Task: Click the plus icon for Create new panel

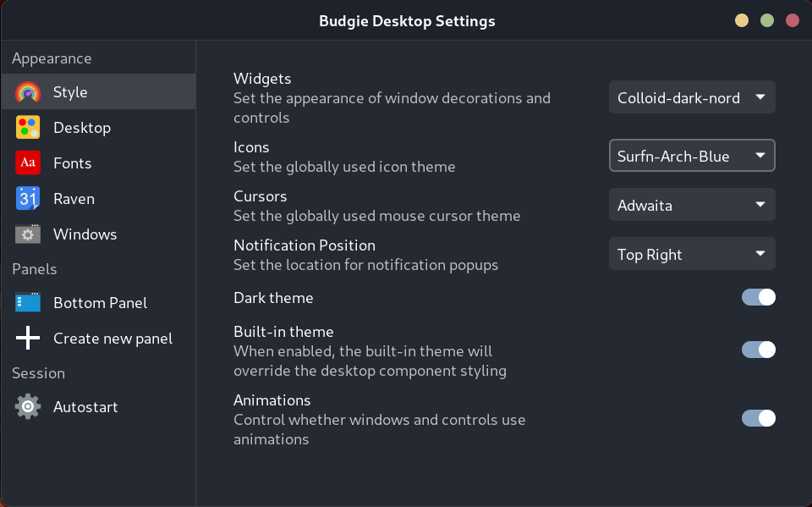Action: tap(28, 339)
